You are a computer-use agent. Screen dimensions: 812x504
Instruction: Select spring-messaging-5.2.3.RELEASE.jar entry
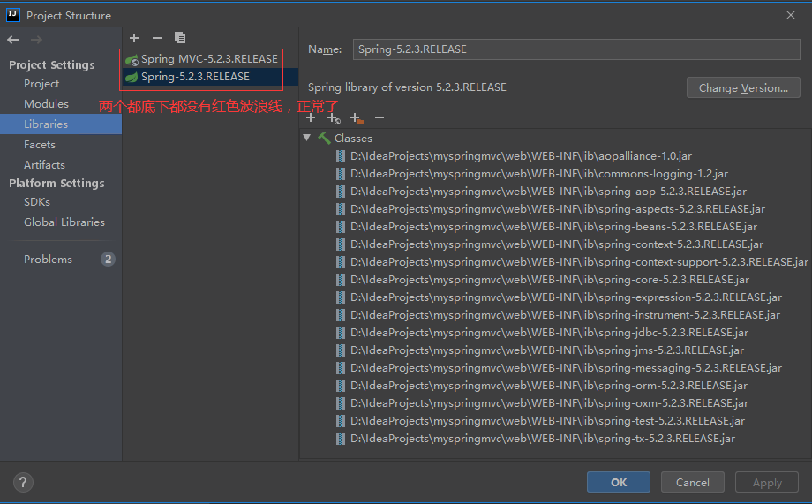[566, 368]
